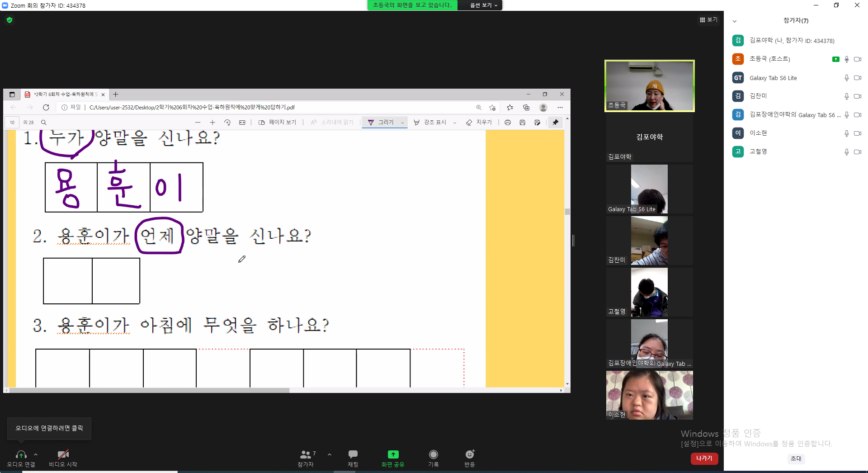Toggle microphone for 이소현 row
This screenshot has width=868, height=473.
tap(847, 133)
